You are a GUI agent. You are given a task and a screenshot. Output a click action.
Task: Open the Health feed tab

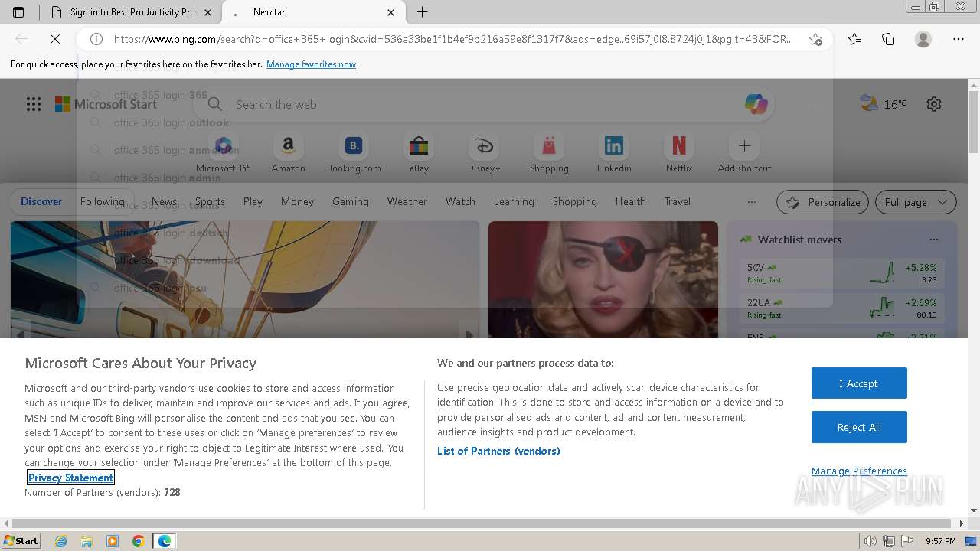click(x=630, y=202)
